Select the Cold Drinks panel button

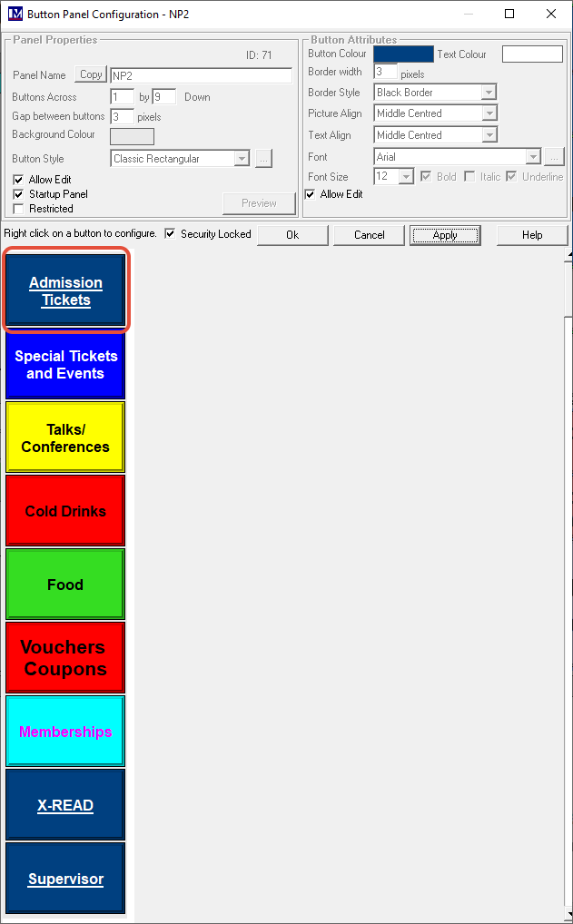(65, 511)
